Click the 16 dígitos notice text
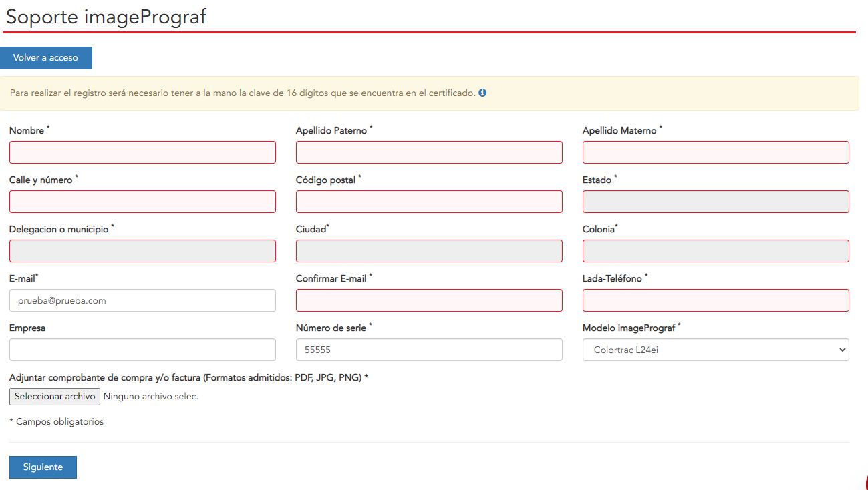Viewport: 868px width, 490px height. 243,93
